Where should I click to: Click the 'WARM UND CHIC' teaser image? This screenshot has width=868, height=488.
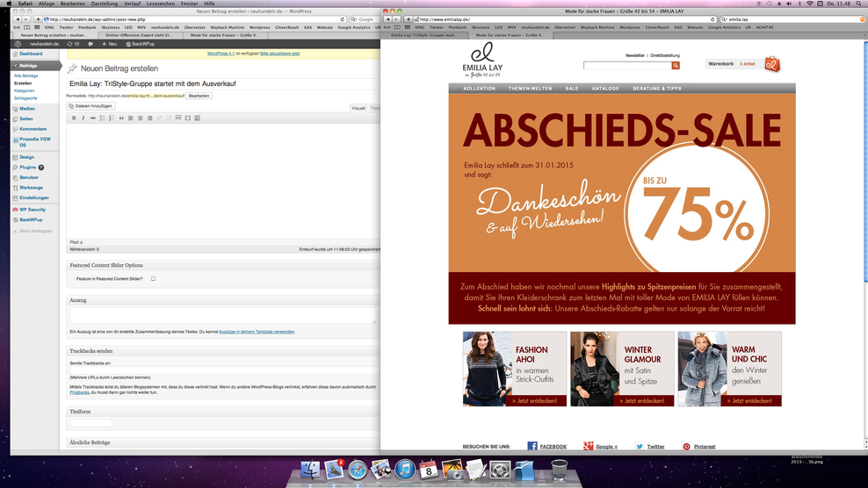pyautogui.click(x=729, y=369)
